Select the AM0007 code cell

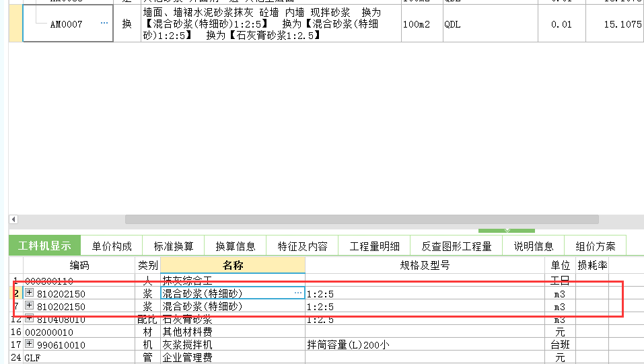coord(68,24)
